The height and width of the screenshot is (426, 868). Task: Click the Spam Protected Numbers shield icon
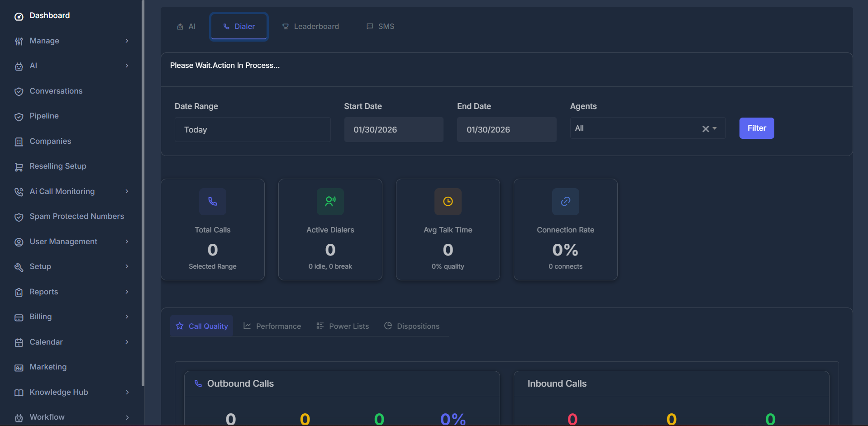[x=19, y=217]
